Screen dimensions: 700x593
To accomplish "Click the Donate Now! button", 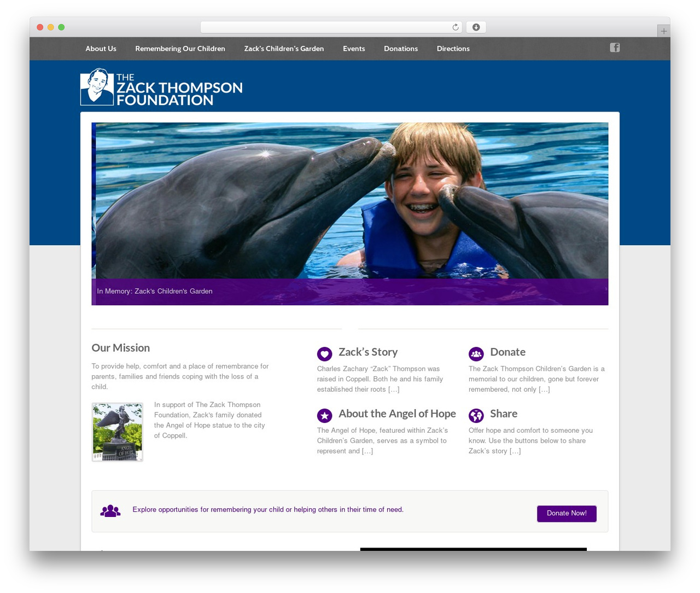I will tap(567, 514).
